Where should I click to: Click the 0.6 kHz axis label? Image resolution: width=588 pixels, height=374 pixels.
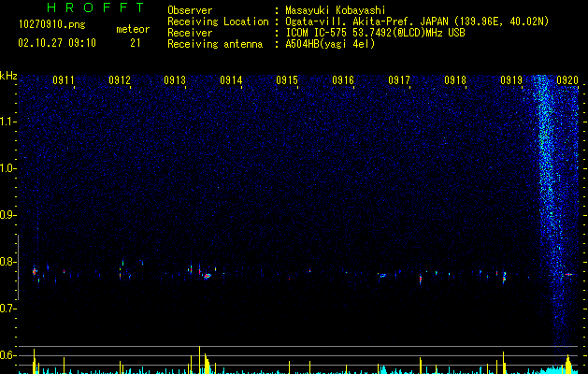click(8, 355)
